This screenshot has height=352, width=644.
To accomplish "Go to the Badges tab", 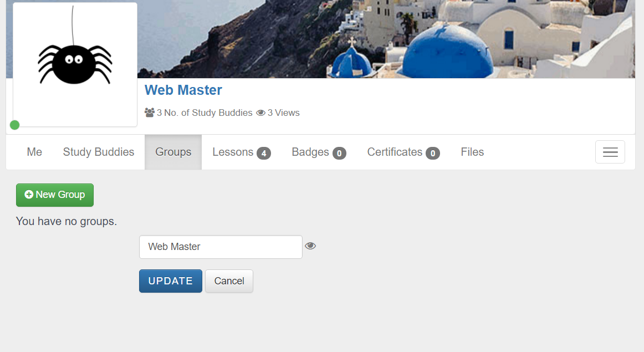I will click(x=319, y=152).
